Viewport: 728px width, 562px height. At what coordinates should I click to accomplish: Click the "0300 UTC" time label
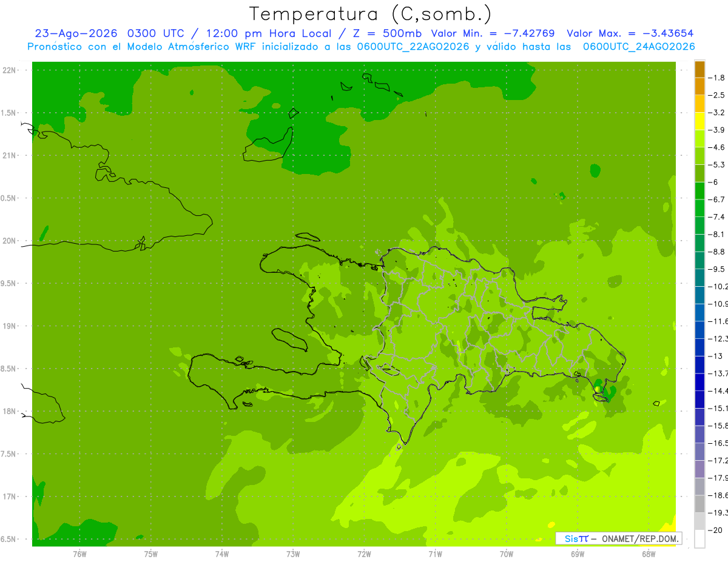[155, 33]
